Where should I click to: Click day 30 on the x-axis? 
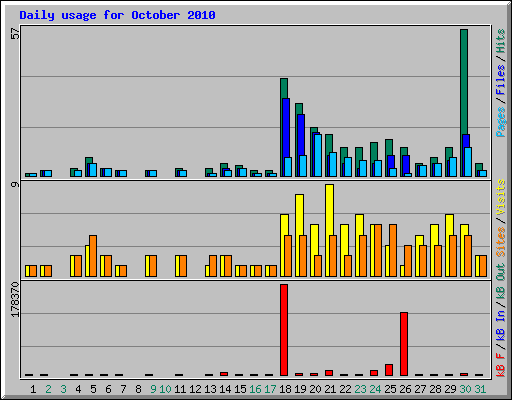[x=465, y=389]
